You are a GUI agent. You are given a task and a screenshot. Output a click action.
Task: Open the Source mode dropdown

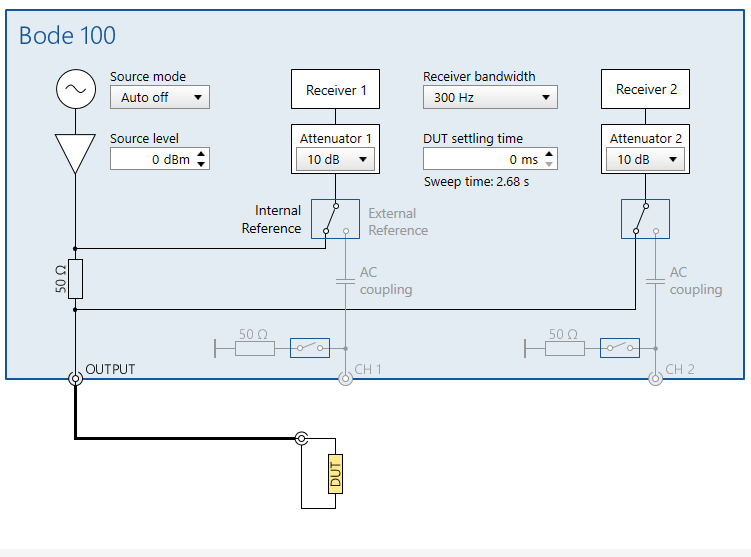[159, 97]
